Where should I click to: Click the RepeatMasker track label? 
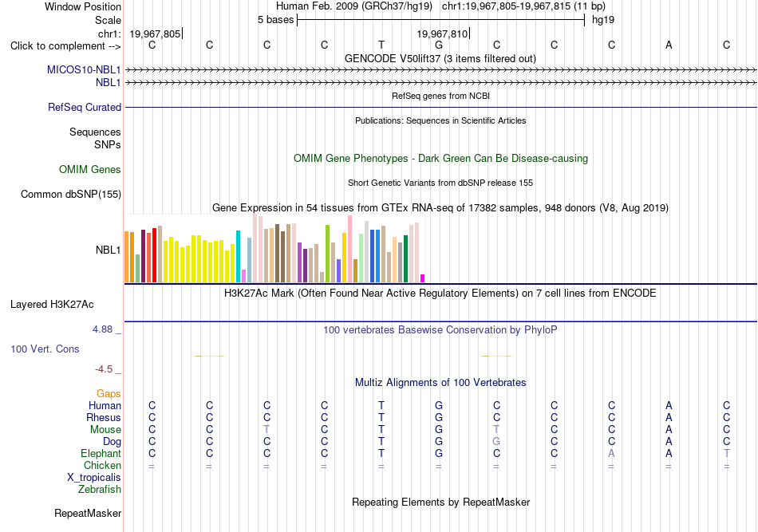coord(88,513)
